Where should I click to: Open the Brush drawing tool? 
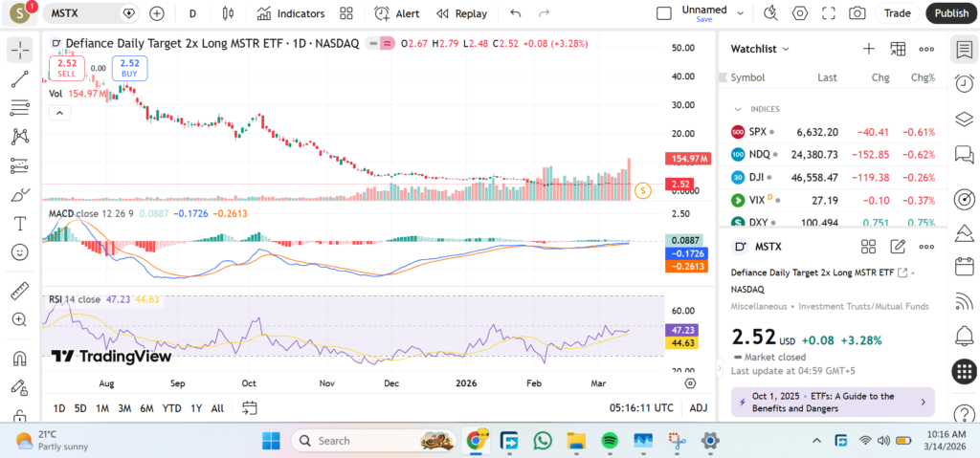click(x=19, y=194)
